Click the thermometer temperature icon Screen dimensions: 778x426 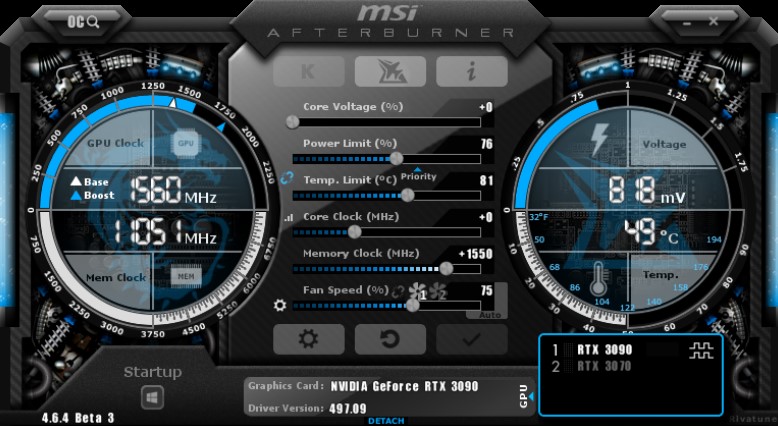pyautogui.click(x=598, y=280)
